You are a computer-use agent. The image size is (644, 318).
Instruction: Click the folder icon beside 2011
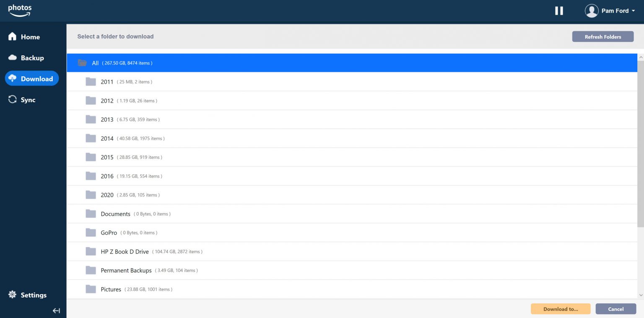tap(91, 82)
